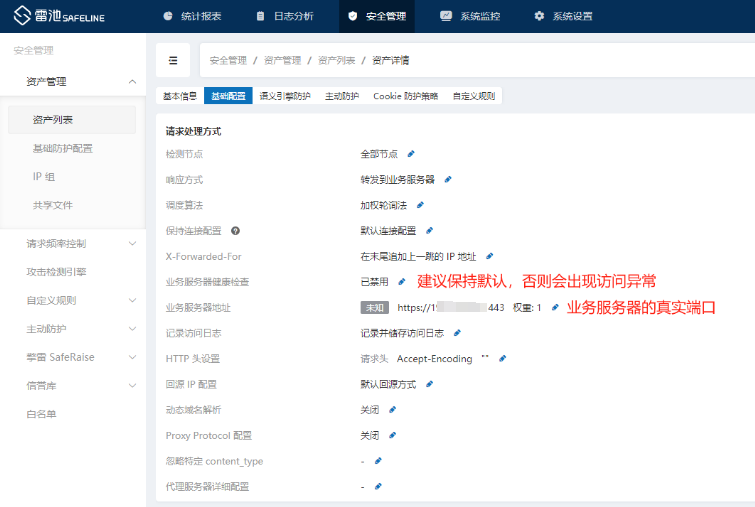Edit the 检测节点 setting via pencil icon
The width and height of the screenshot is (755, 507).
pos(411,154)
